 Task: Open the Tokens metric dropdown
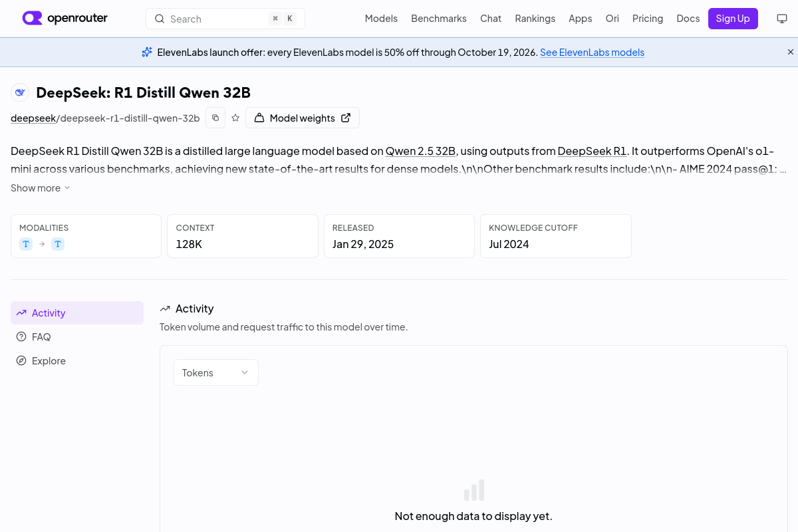tap(216, 372)
